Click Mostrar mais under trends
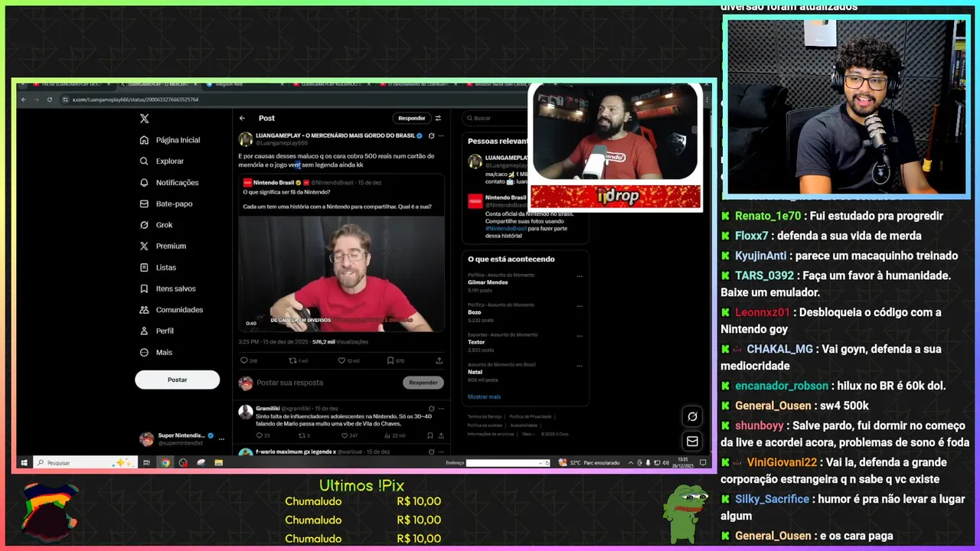Viewport: 980px width, 551px height. point(484,396)
